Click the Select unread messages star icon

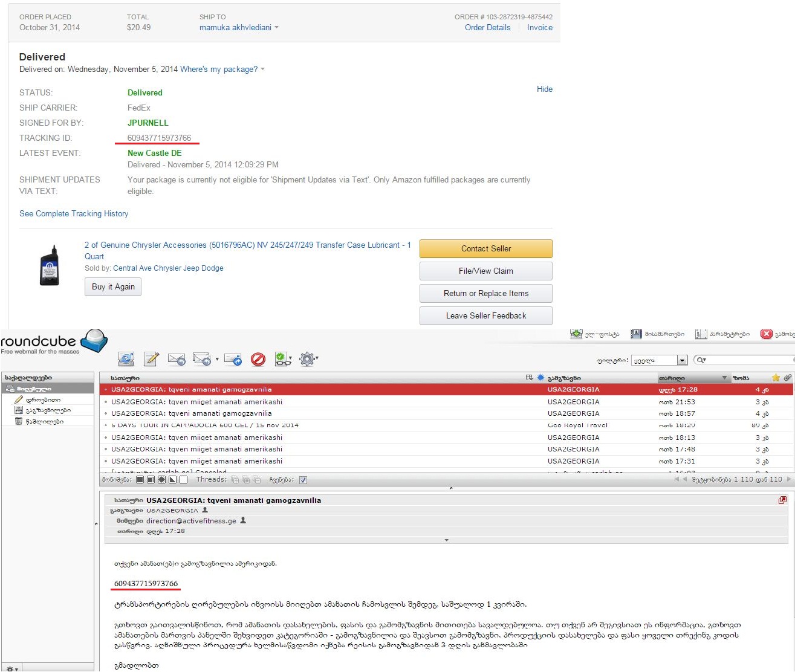click(162, 480)
